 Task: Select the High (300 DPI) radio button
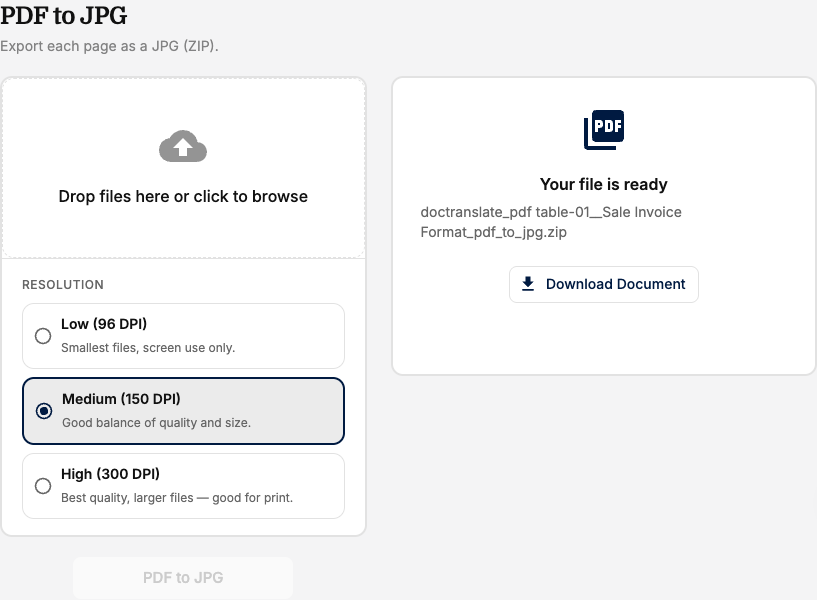click(43, 486)
